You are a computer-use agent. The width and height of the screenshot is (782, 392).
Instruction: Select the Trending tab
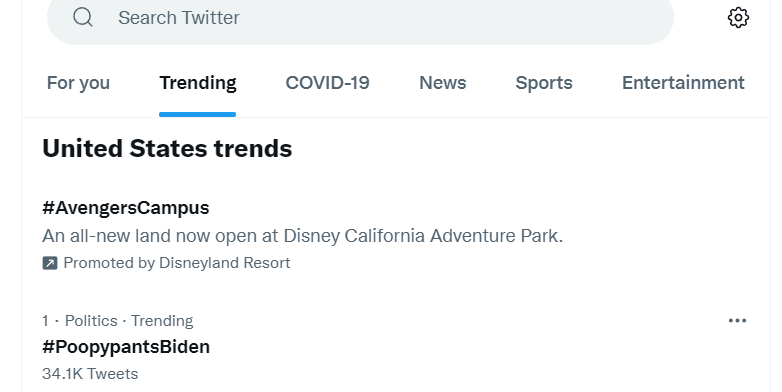click(x=197, y=83)
